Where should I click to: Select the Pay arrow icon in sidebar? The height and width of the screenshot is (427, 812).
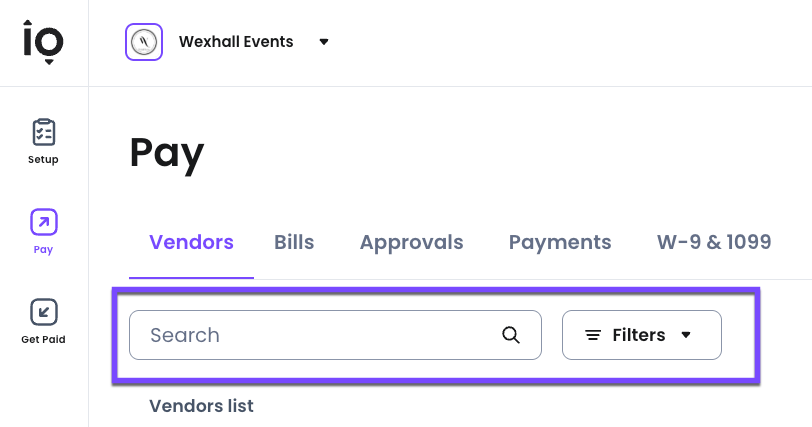pos(44,222)
